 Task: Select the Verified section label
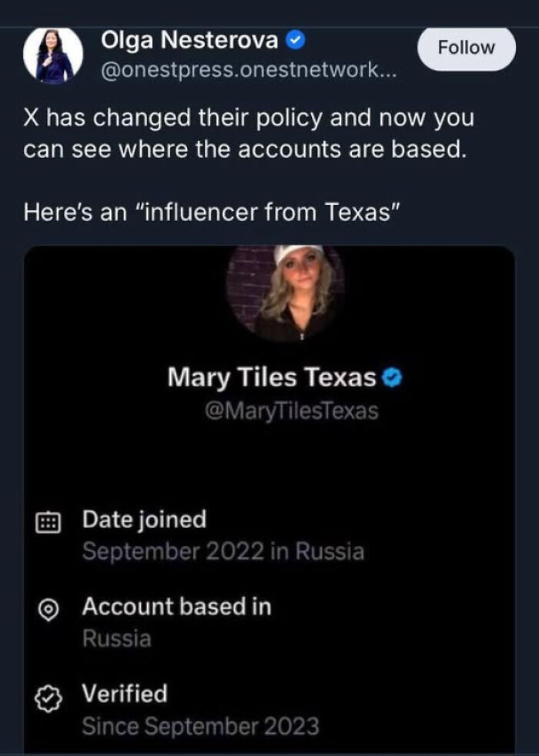[x=123, y=694]
